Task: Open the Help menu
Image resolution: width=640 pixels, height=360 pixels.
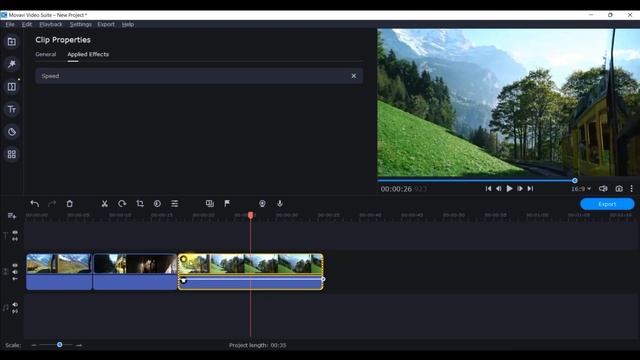Action: click(128, 24)
